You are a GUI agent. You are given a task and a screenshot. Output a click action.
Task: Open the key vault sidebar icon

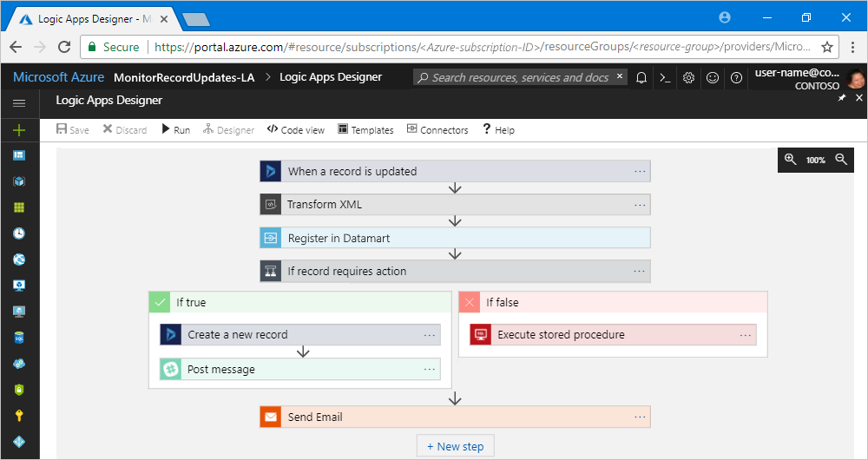19,415
